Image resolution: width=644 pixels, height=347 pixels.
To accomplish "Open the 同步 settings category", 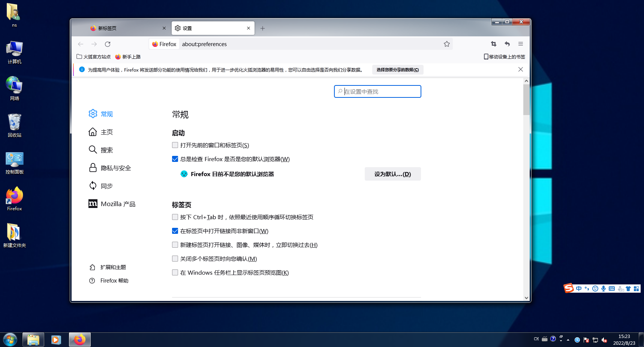I will click(x=101, y=186).
